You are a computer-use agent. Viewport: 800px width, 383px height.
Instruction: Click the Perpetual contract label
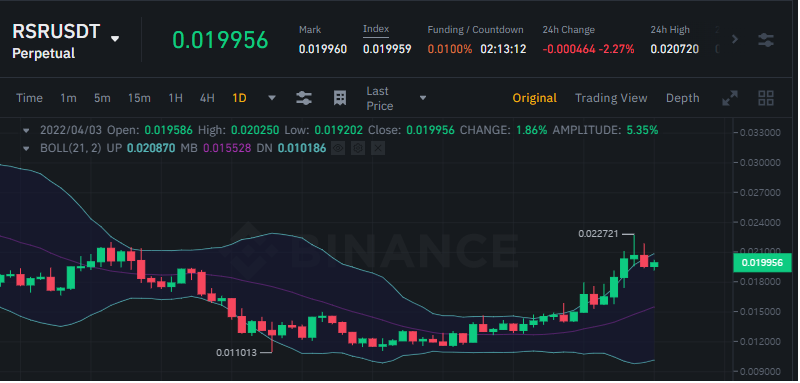click(x=44, y=53)
